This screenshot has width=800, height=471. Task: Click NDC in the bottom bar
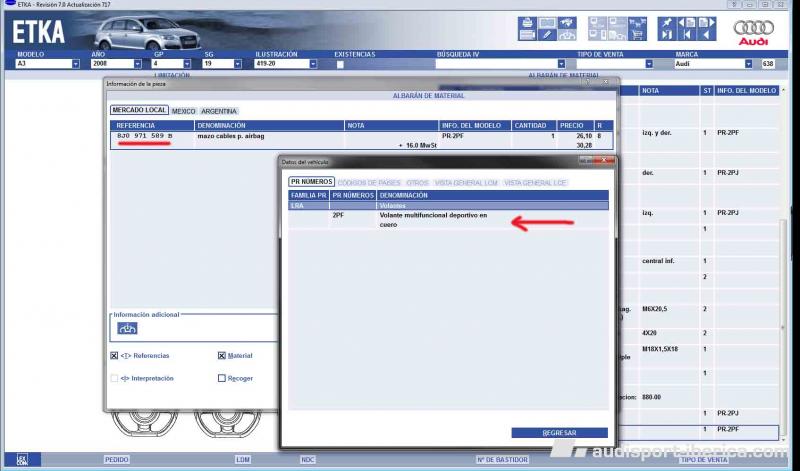coord(308,460)
